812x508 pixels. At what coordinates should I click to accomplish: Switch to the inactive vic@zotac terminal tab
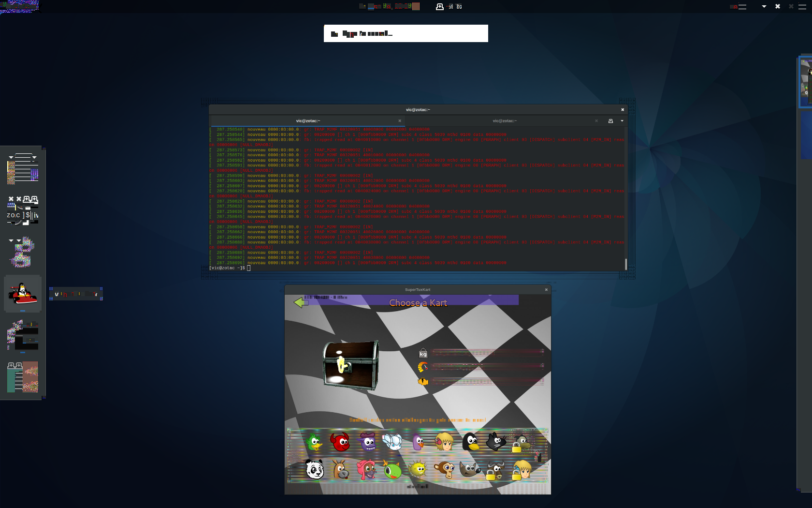click(x=505, y=121)
